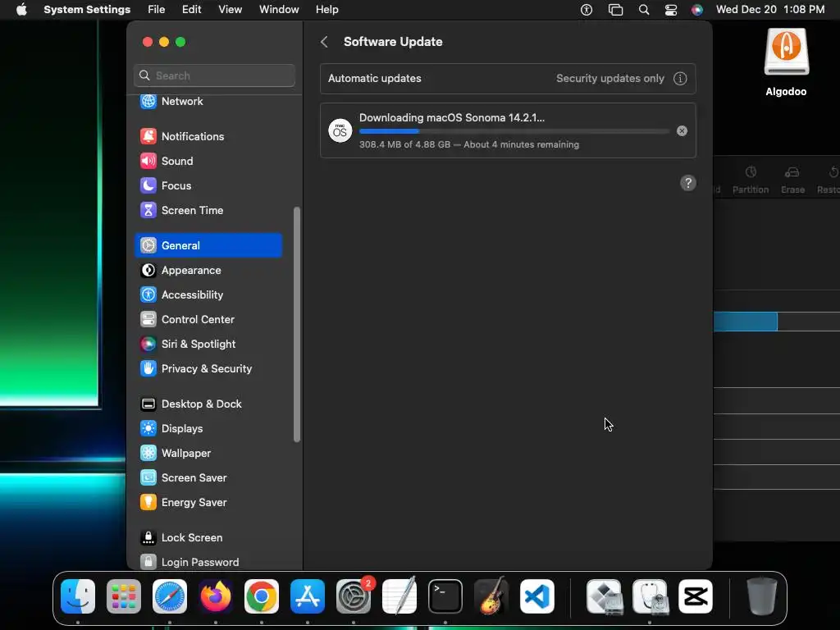Click the settings sidebar scrollbar

tap(297, 325)
